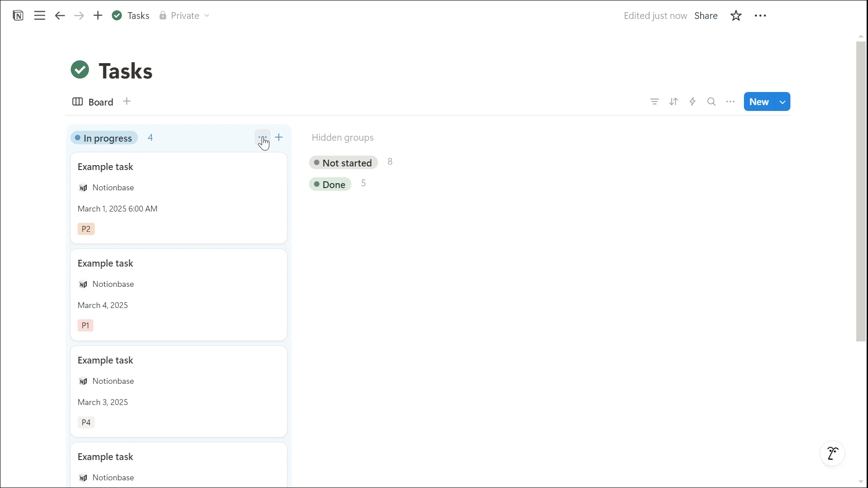Click the Done count 5
868x488 pixels.
click(364, 183)
